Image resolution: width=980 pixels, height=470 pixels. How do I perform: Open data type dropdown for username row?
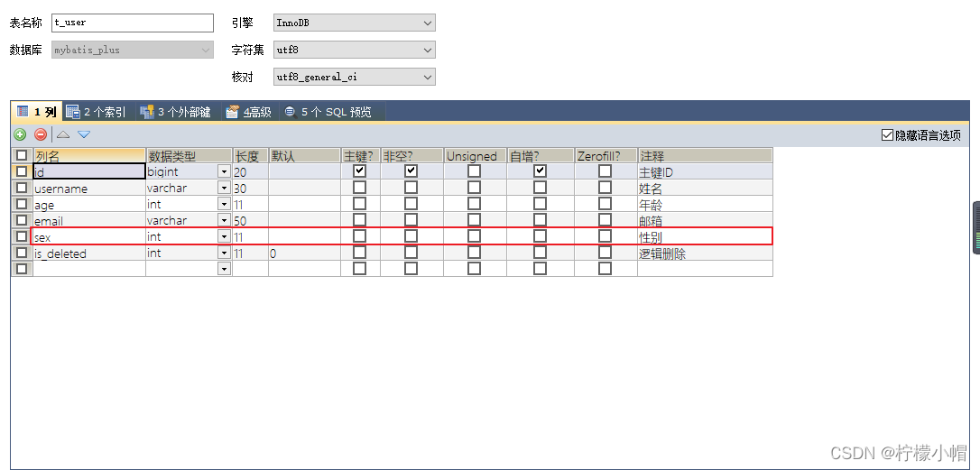pyautogui.click(x=224, y=188)
